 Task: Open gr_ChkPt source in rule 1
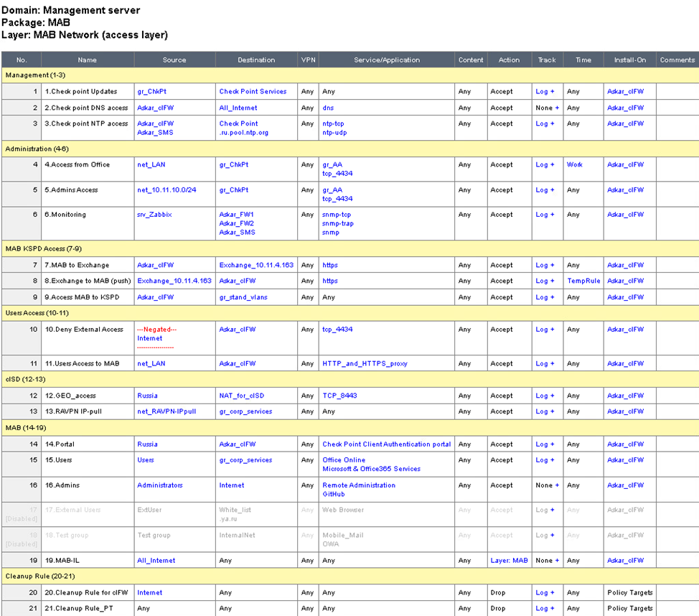(x=151, y=91)
